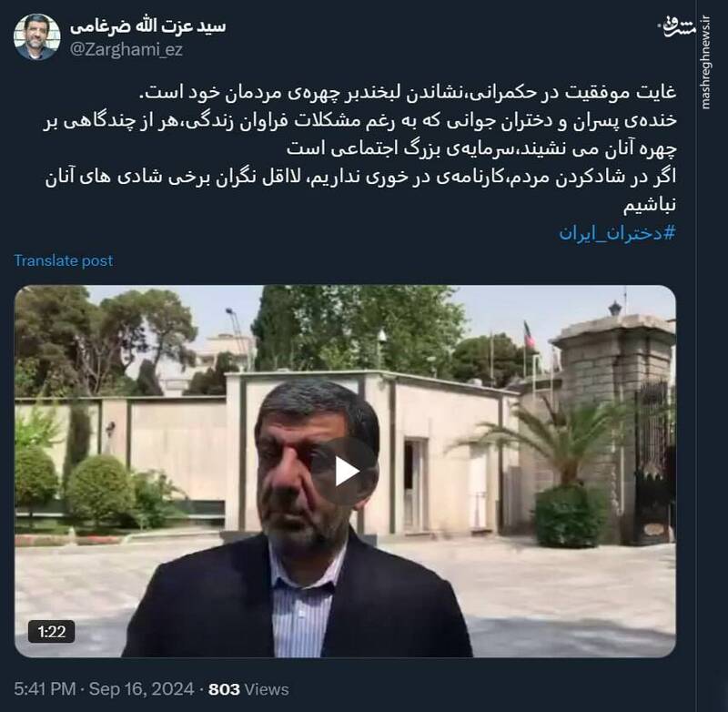Open hashtag #دختران_ایران
Image resolution: width=728 pixels, height=712 pixels.
[x=617, y=233]
